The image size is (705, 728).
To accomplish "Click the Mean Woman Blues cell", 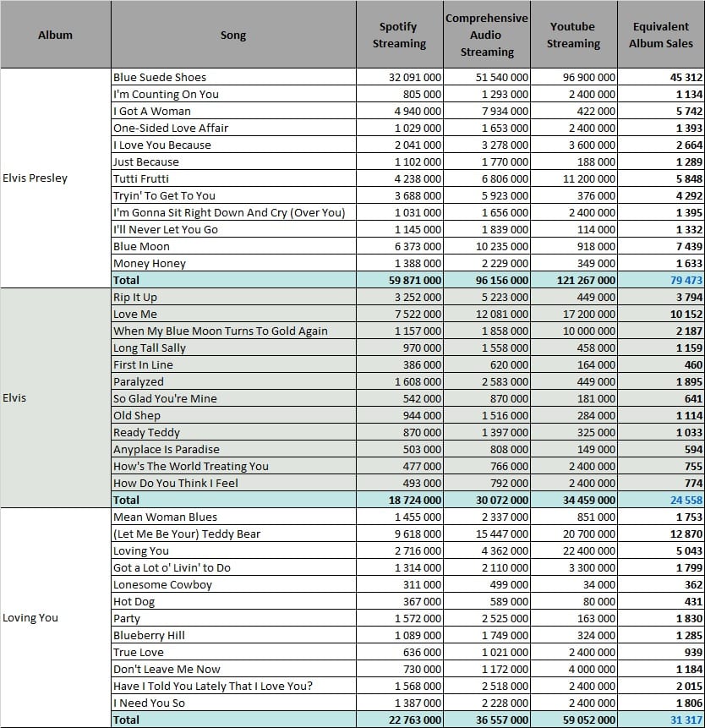I will 233,517.
